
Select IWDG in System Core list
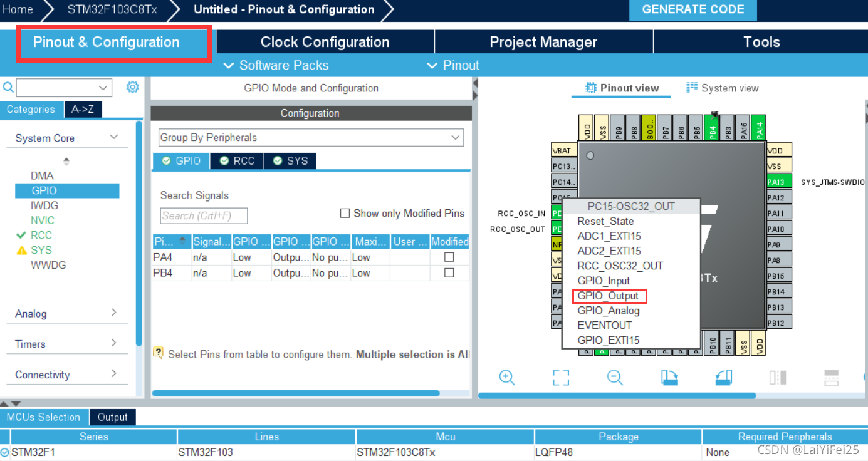(44, 205)
